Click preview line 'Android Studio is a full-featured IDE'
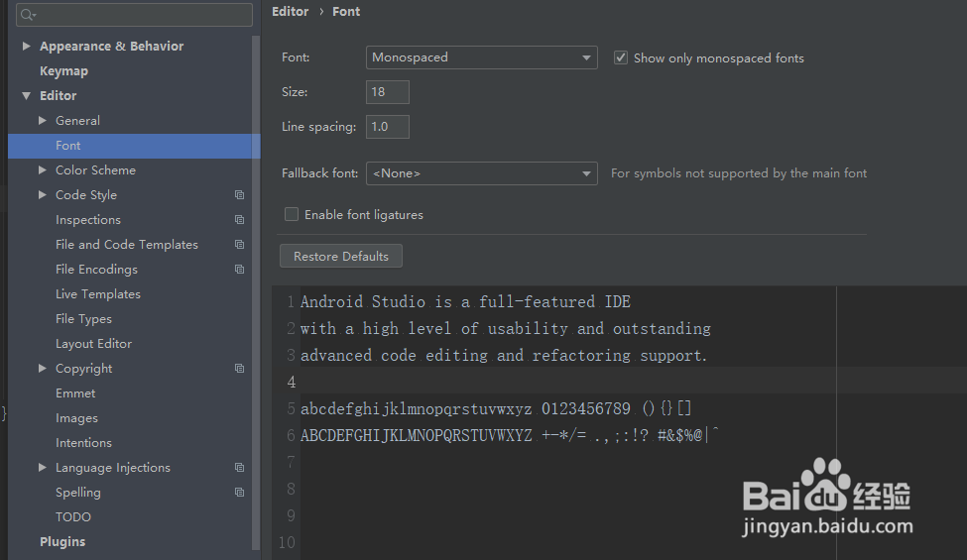 [x=465, y=302]
